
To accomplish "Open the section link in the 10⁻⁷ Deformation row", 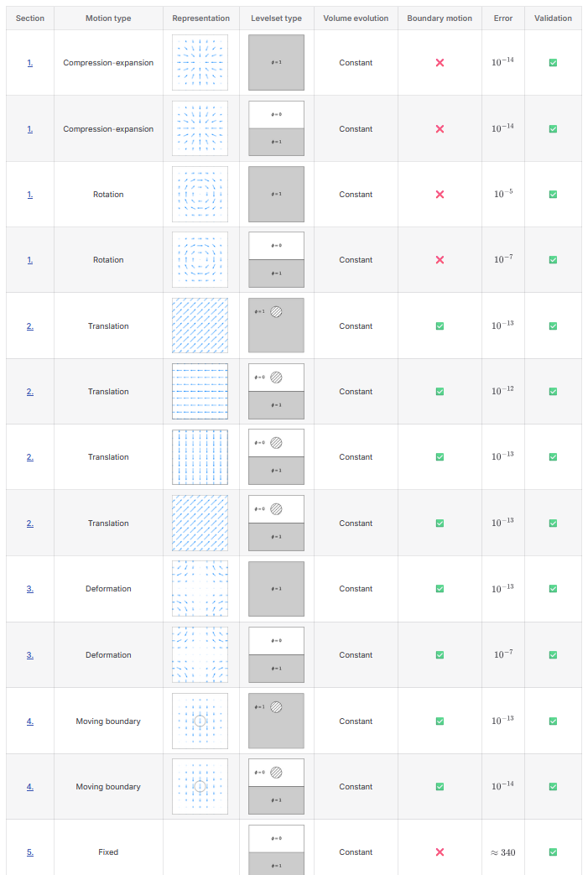I will (30, 655).
